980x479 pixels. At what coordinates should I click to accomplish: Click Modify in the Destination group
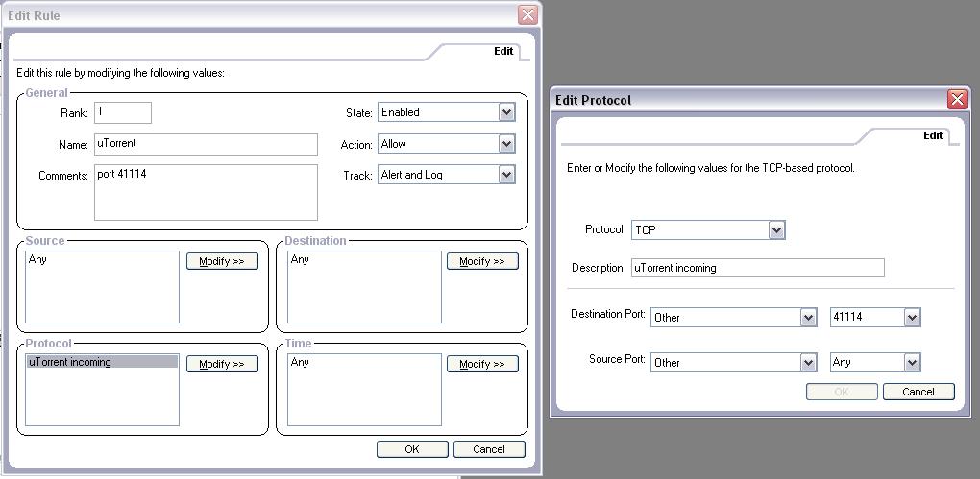click(482, 261)
